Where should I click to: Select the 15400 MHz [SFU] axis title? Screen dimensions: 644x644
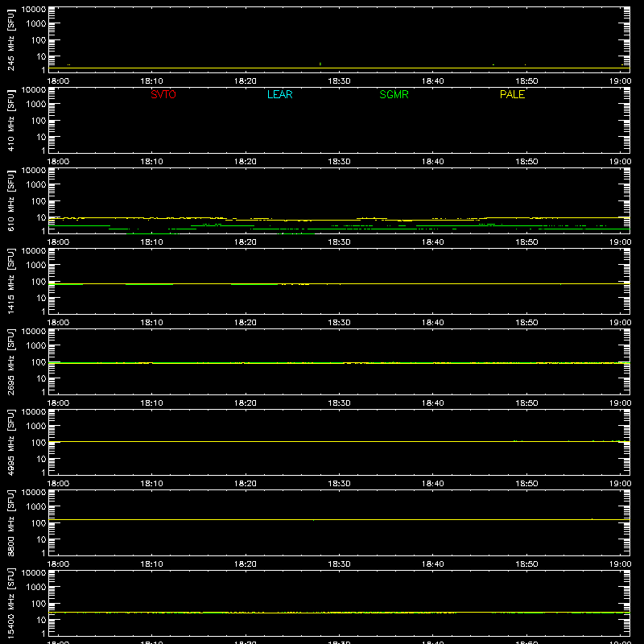(10, 603)
